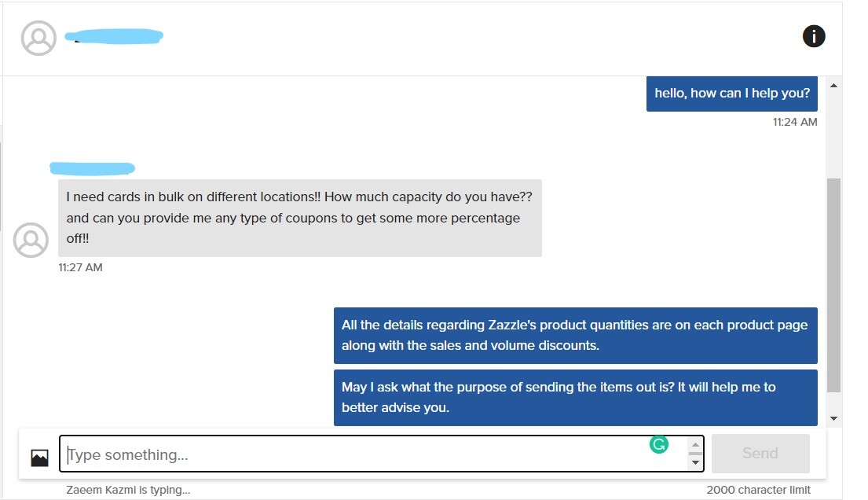Screen dimensions: 868x500
Task: Click the green Grammarly icon
Action: pyautogui.click(x=659, y=444)
